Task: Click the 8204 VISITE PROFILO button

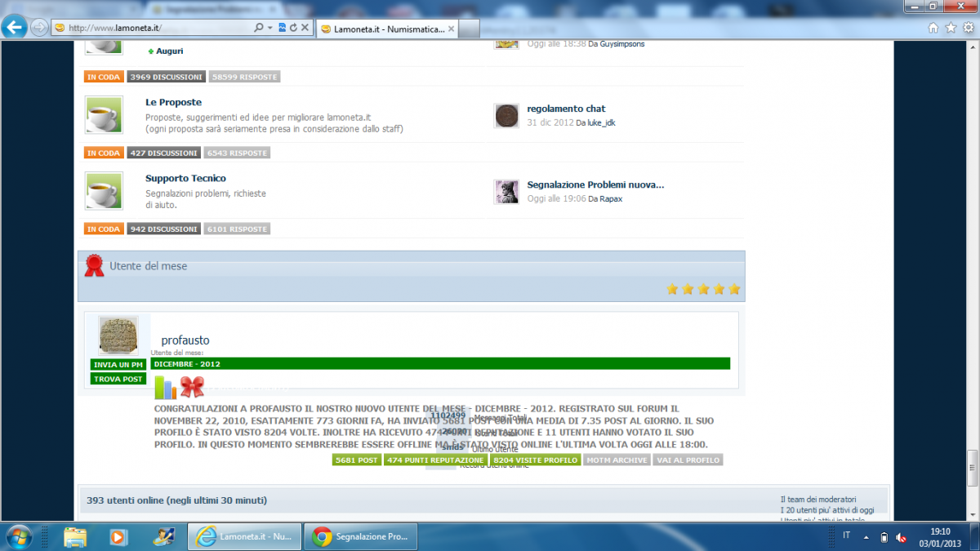Action: [x=535, y=460]
